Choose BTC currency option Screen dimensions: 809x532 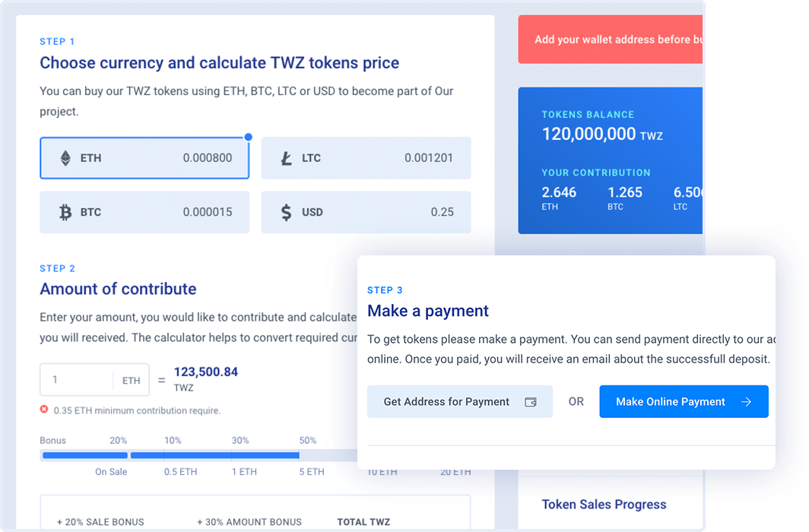click(144, 212)
